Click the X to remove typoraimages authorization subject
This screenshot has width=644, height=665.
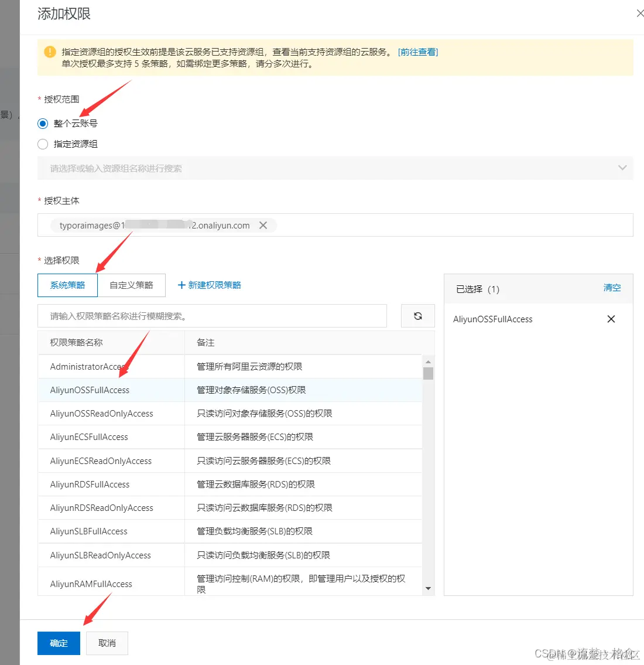[x=263, y=225]
